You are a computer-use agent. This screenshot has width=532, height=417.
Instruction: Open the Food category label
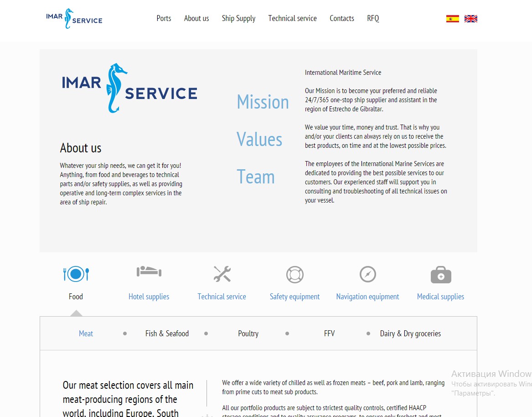[76, 297]
